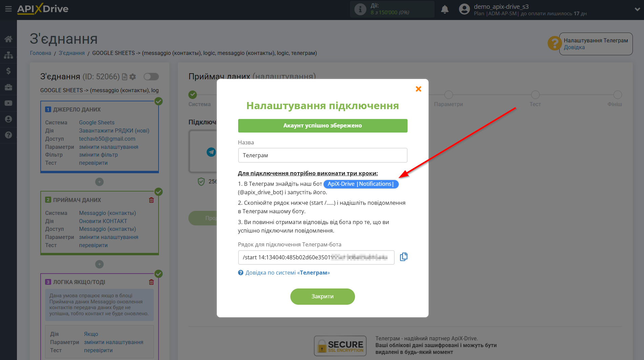Image resolution: width=644 pixels, height=360 pixels.
Task: Click the Закрити button
Action: coord(322,296)
